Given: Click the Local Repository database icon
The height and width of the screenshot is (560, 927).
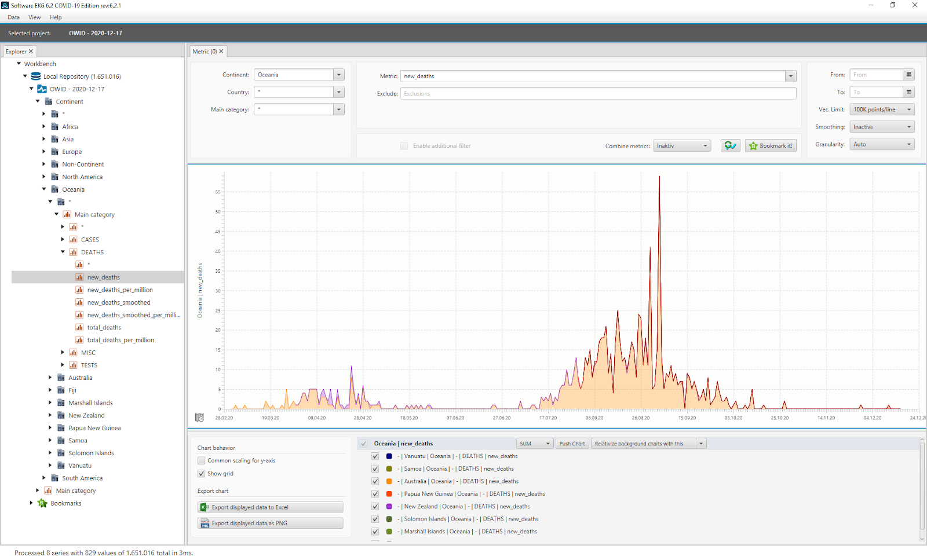Looking at the screenshot, I should [x=36, y=76].
